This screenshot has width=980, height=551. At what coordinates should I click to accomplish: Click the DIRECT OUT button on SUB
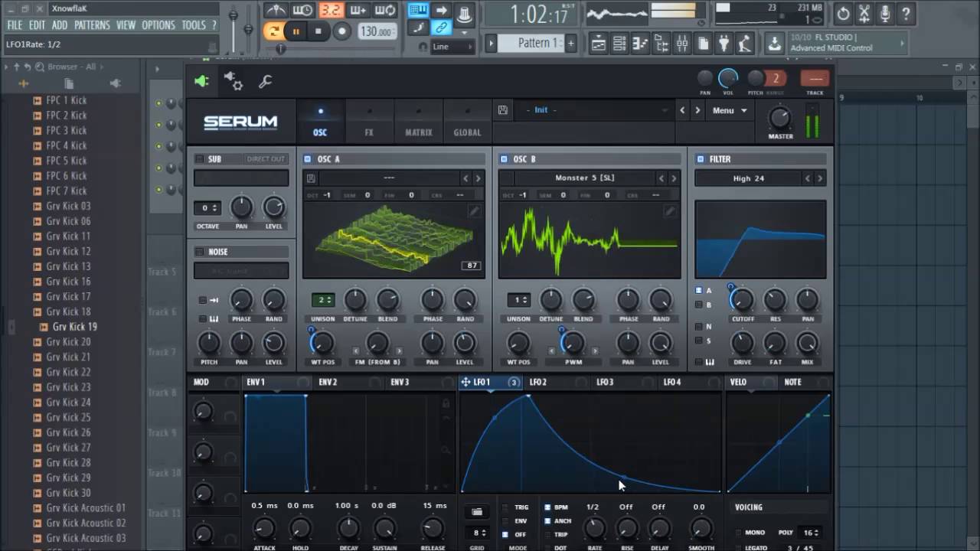(x=266, y=159)
